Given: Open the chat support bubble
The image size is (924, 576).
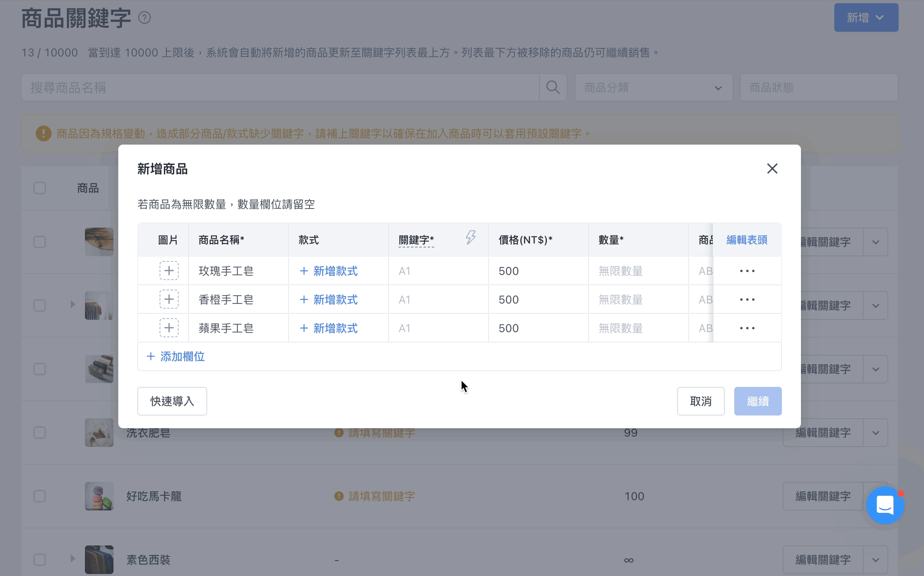Looking at the screenshot, I should coord(885,505).
